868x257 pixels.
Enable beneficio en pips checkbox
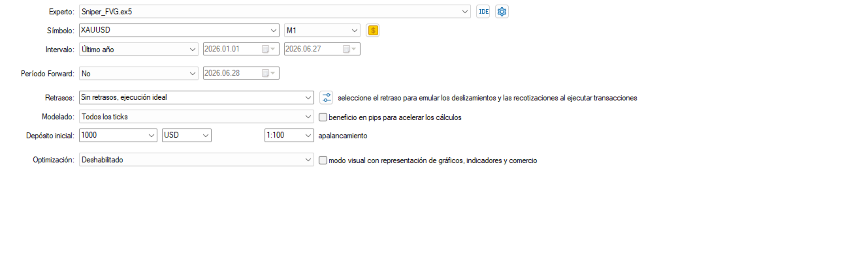point(323,117)
